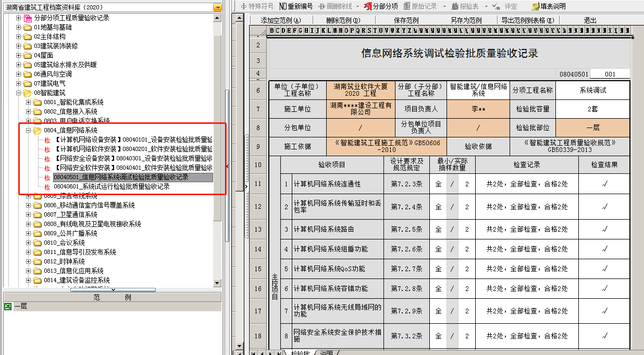Click the horizontal splitter collapse handle above 范例
The height and width of the screenshot is (355, 644).
(x=113, y=290)
